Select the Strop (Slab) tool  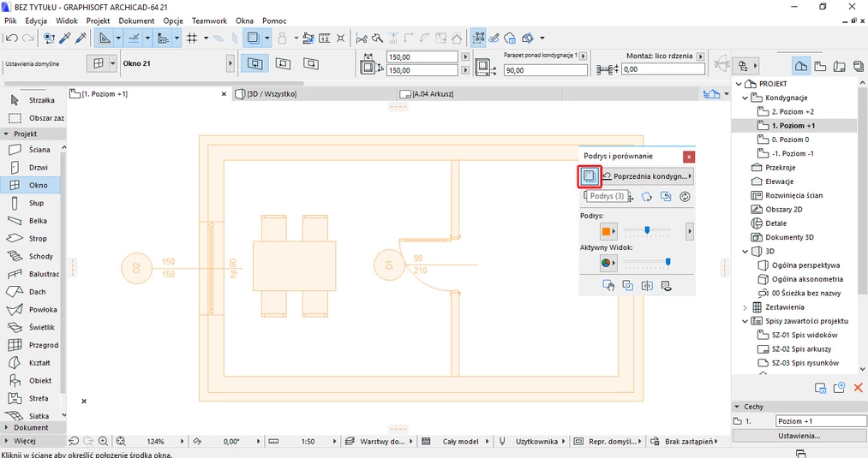point(31,238)
